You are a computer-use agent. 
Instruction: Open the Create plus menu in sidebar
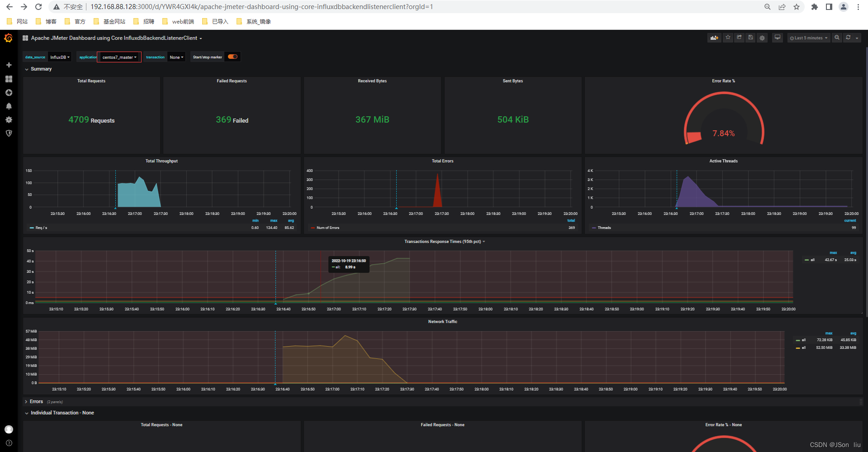tap(9, 65)
